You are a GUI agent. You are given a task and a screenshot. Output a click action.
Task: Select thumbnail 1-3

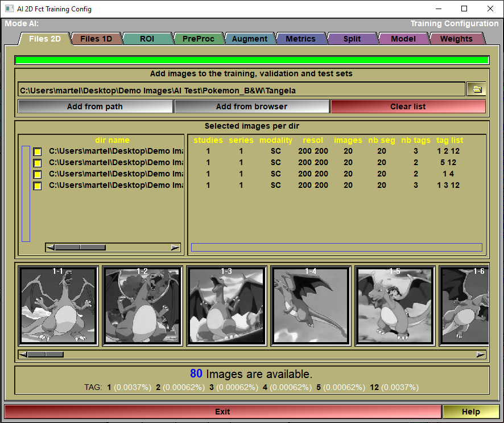(x=226, y=306)
